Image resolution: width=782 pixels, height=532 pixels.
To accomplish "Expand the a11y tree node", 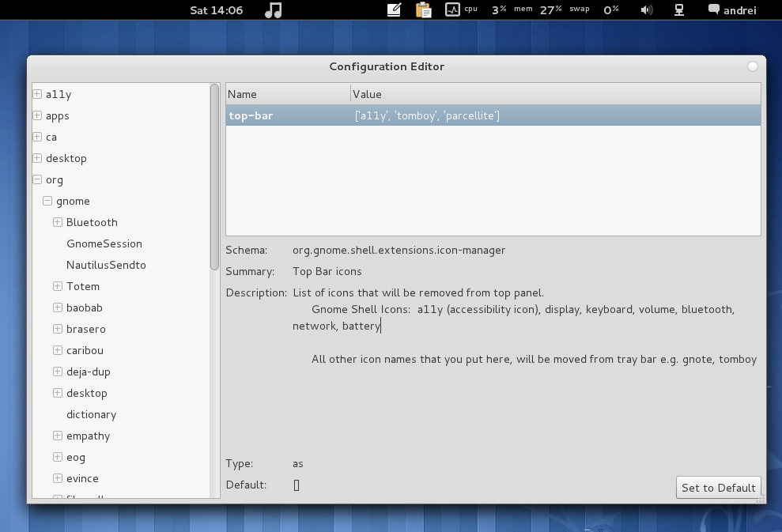I will (36, 94).
